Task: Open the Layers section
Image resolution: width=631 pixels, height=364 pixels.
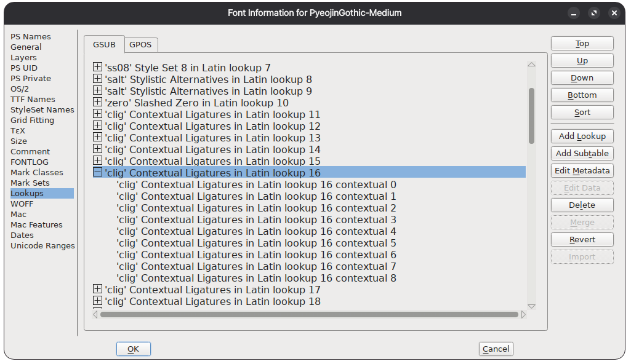Action: (23, 57)
